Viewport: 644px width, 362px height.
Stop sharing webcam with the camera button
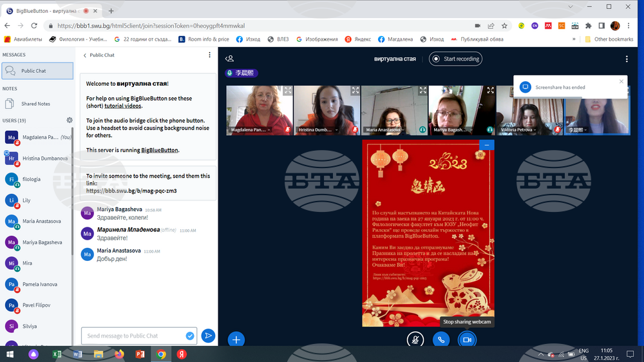coord(467,339)
